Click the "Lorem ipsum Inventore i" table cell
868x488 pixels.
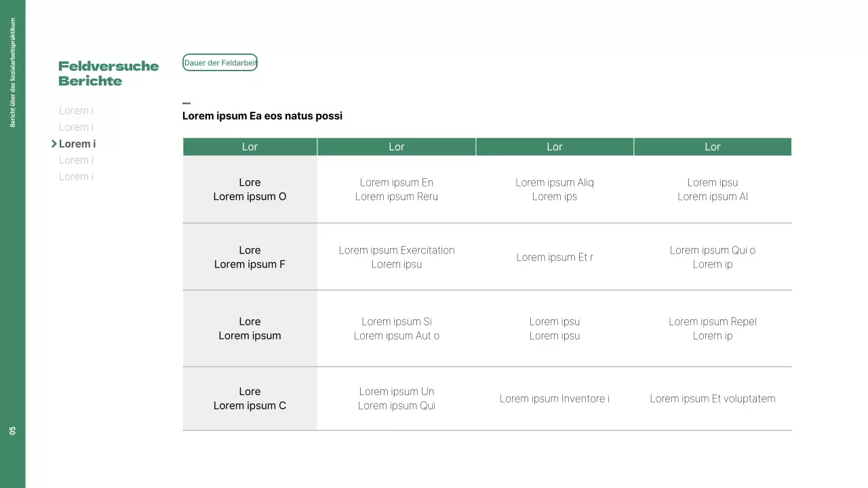(x=555, y=399)
